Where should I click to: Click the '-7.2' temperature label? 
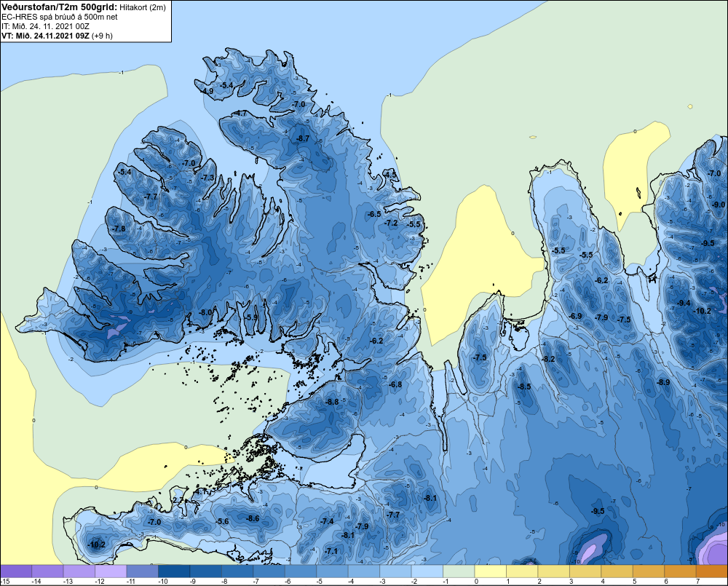click(392, 223)
